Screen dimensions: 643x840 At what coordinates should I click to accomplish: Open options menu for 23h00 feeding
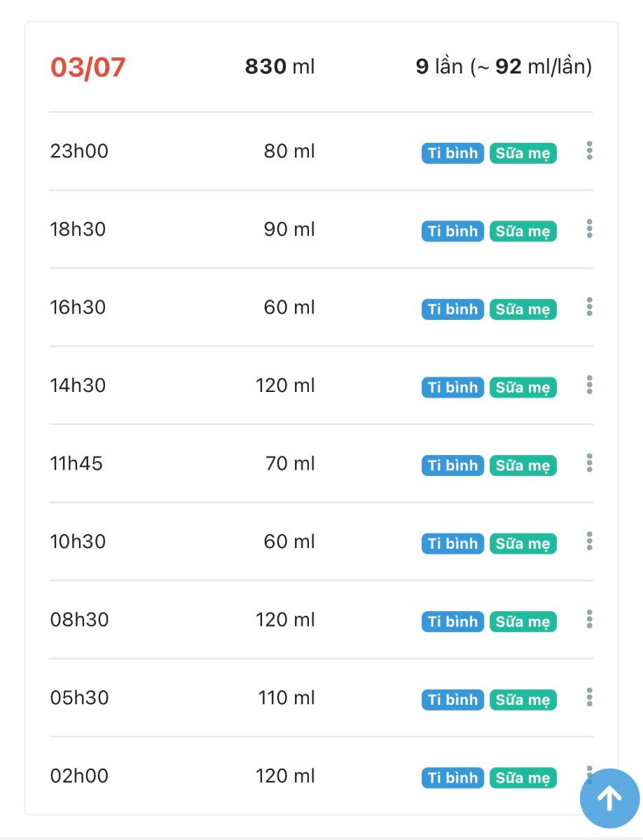pos(590,151)
